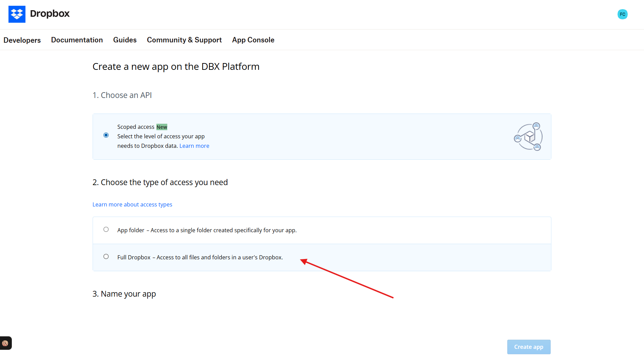The image size is (644, 359).
Task: Follow Learn more about access types link
Action: click(132, 204)
